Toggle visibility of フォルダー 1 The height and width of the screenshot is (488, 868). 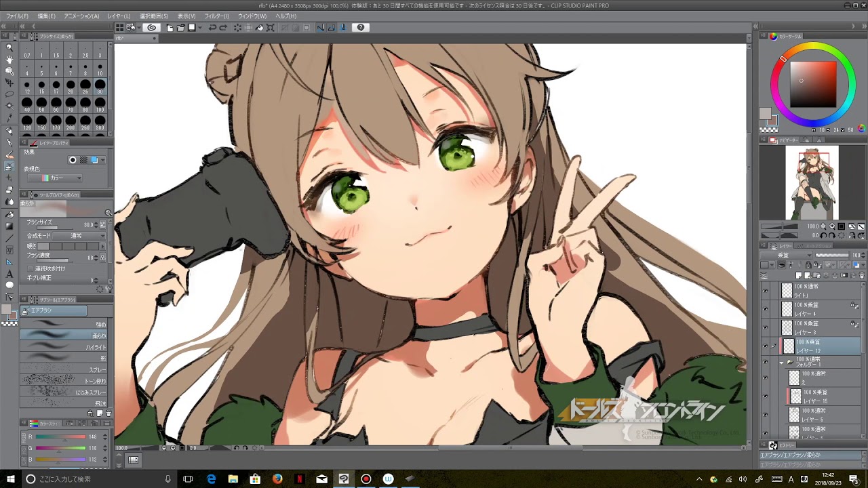[x=765, y=362]
